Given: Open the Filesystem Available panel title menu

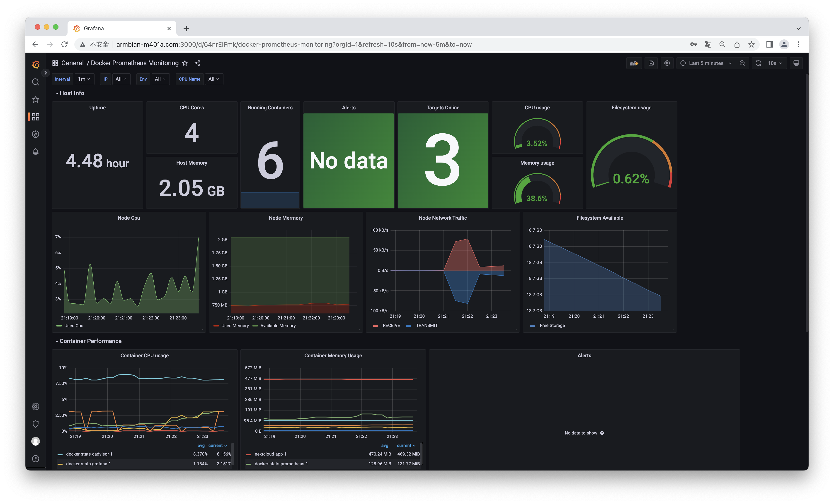Looking at the screenshot, I should [600, 218].
